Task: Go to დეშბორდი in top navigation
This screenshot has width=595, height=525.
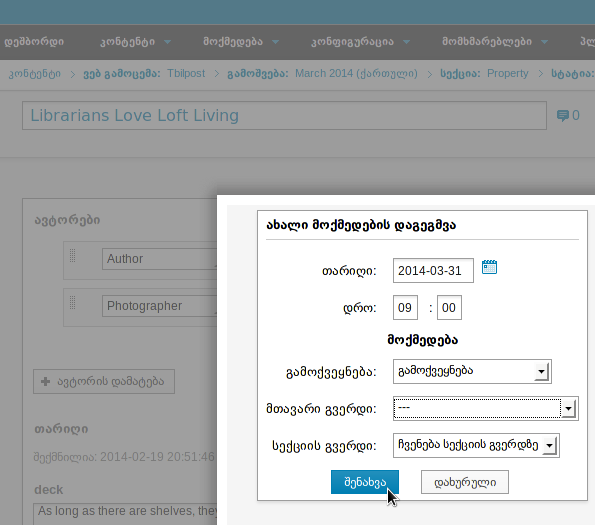Action: pos(34,42)
